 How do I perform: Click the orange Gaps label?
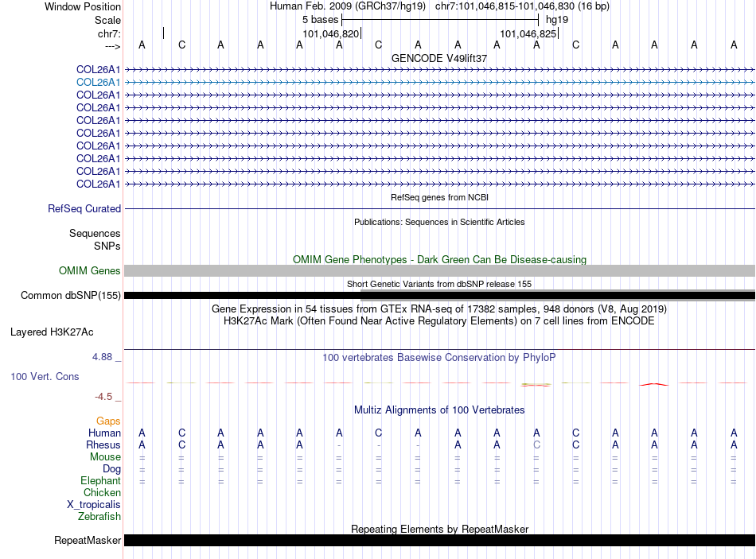[108, 421]
